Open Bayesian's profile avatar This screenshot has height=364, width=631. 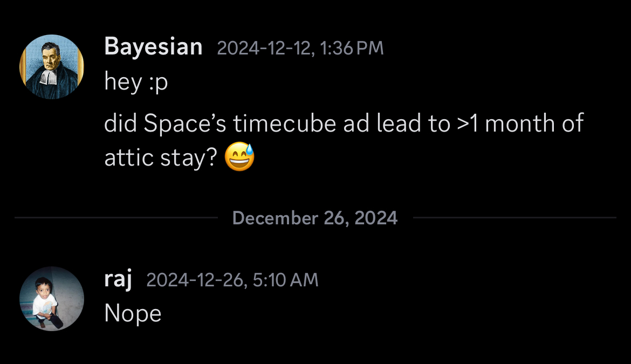(x=52, y=67)
